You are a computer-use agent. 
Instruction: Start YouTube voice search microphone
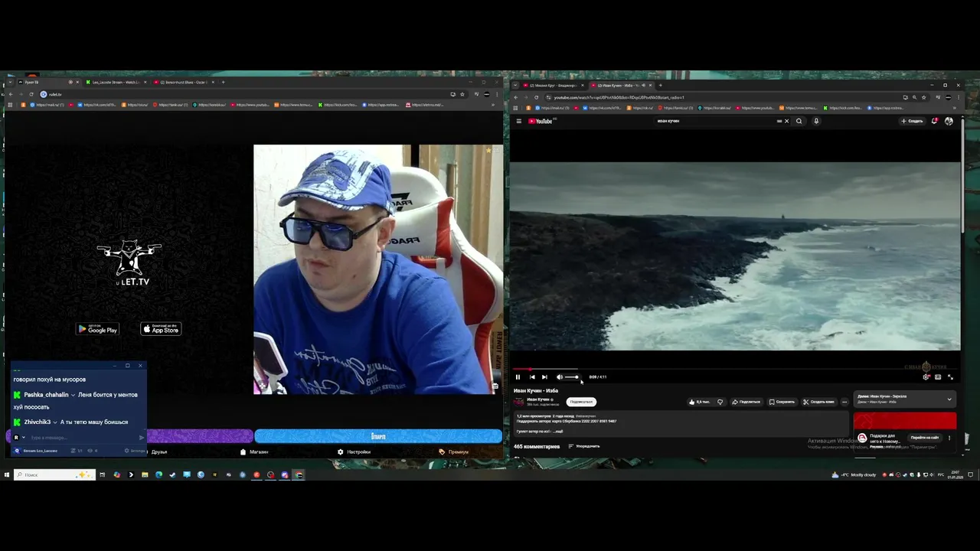[816, 121]
